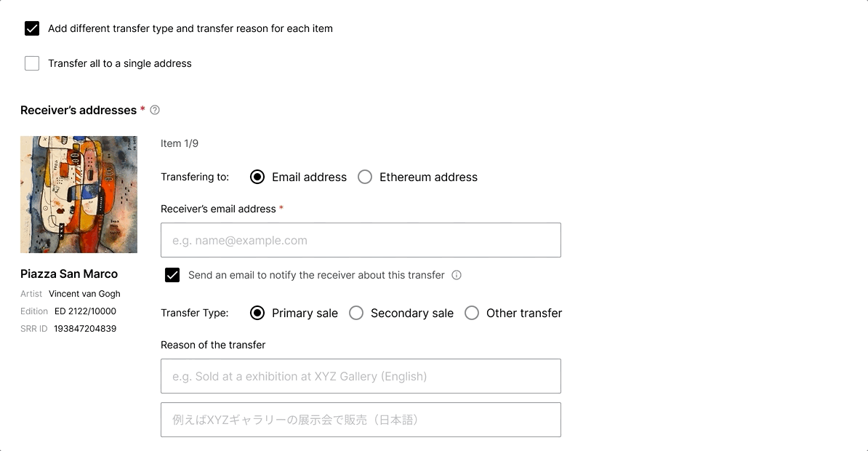The width and height of the screenshot is (868, 451).
Task: Open help icon next to Receiver's addresses
Action: click(x=155, y=111)
